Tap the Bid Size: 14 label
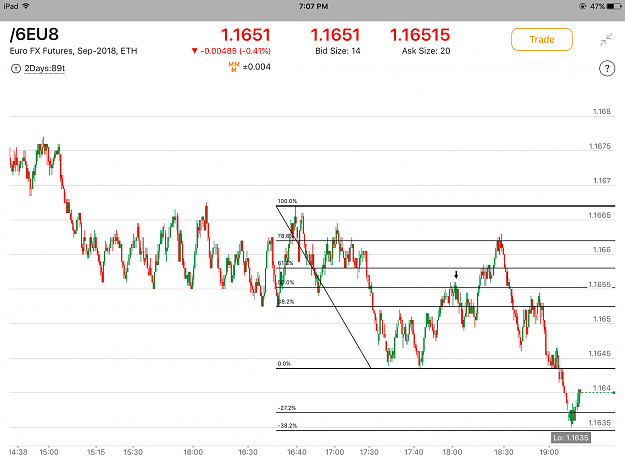This screenshot has height=469, width=625. (x=338, y=51)
